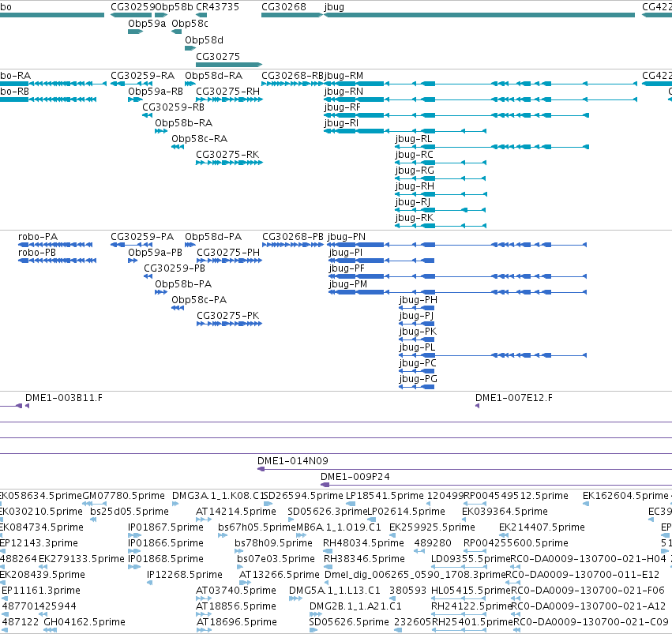The width and height of the screenshot is (672, 634).
Task: Click the CG30275 gene label in top track
Action: pos(218,57)
